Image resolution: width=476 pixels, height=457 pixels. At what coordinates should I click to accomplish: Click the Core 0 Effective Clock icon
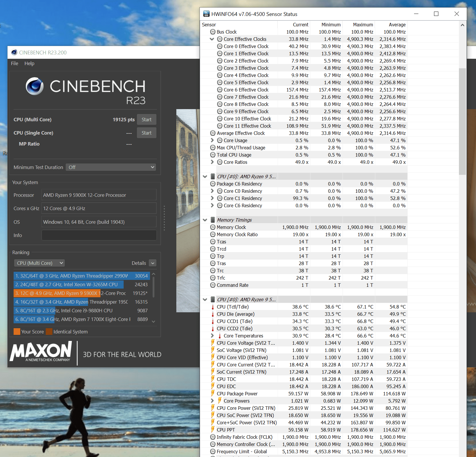220,46
